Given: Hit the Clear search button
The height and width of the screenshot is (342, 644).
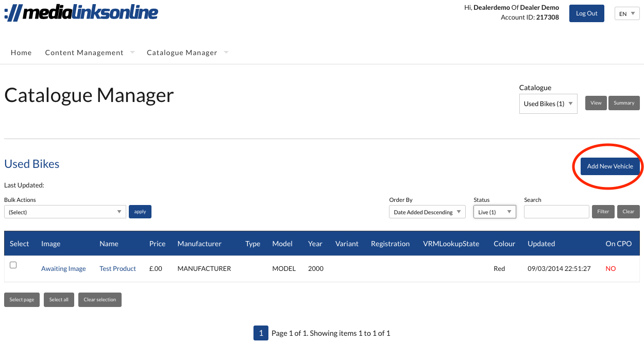Looking at the screenshot, I should click(628, 212).
